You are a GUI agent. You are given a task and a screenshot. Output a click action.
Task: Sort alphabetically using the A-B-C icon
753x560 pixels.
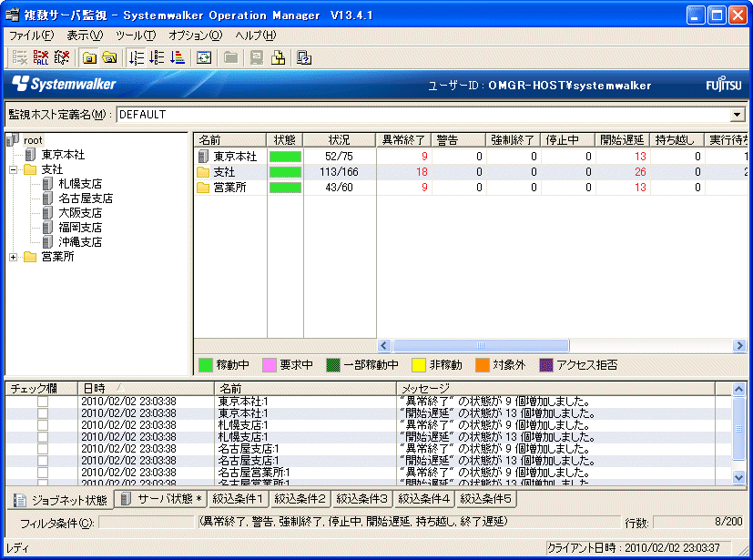157,57
